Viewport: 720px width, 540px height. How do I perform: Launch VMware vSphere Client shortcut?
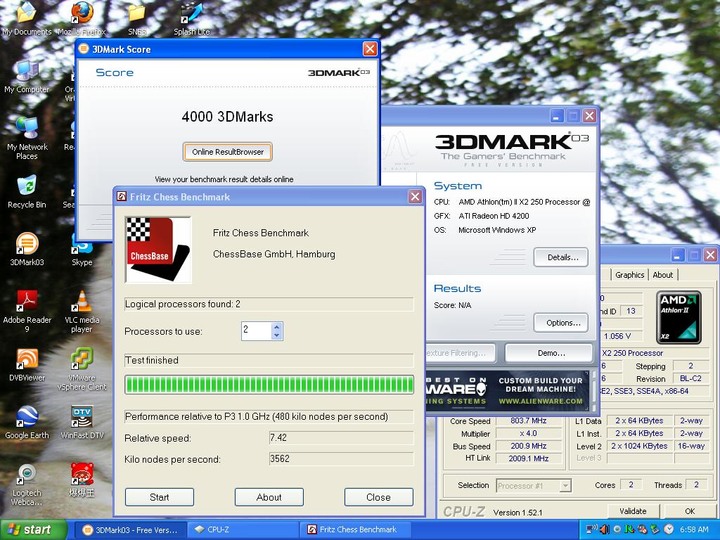click(x=82, y=369)
